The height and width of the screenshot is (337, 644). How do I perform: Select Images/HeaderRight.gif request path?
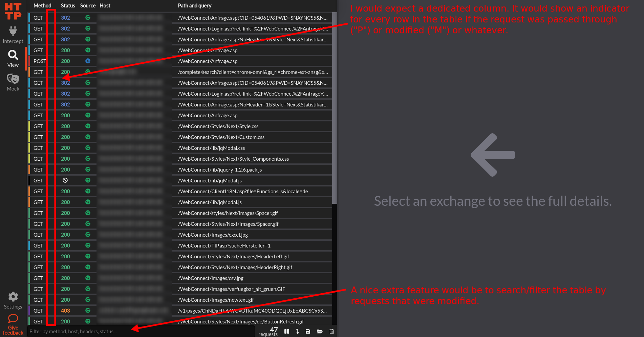(235, 267)
